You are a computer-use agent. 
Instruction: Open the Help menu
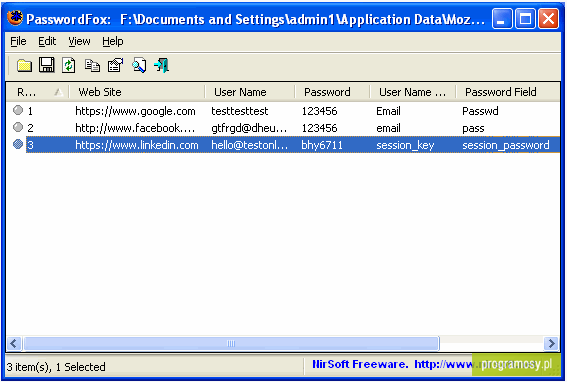112,42
